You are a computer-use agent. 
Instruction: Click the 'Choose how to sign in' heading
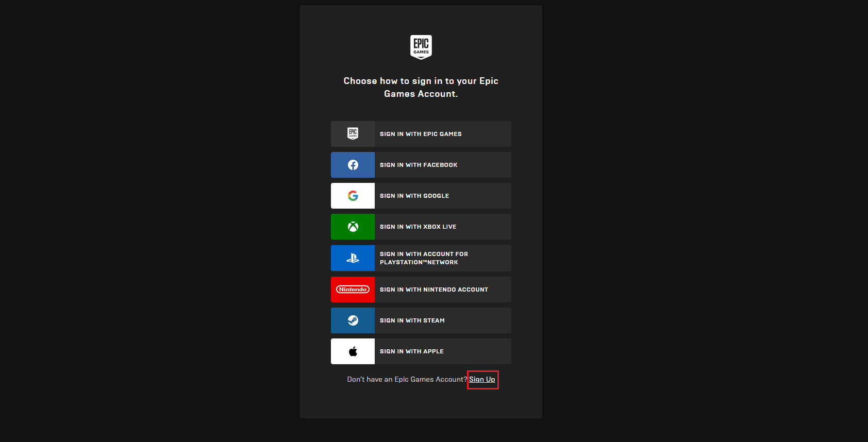coord(421,88)
